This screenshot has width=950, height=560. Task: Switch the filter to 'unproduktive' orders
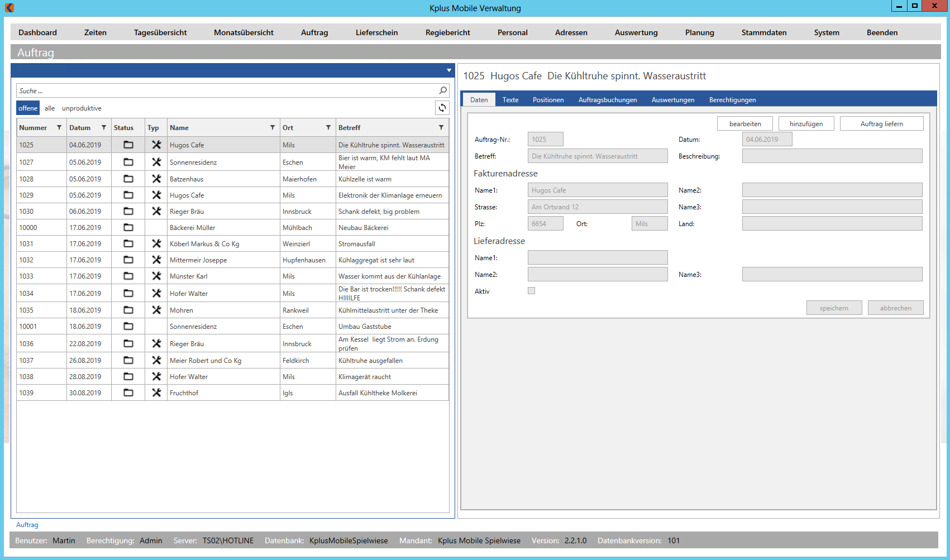(82, 108)
